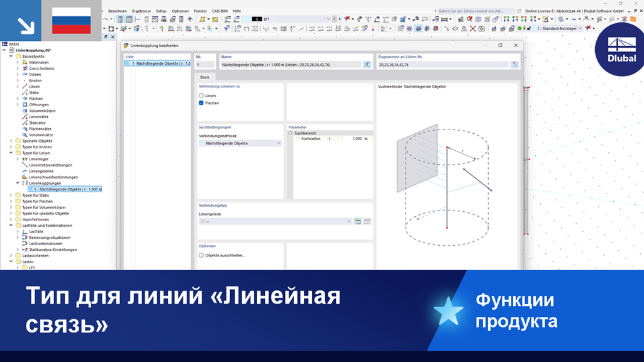644x362 pixels.
Task: Click the Y-axis view icon in toolbar
Action: 515,19
